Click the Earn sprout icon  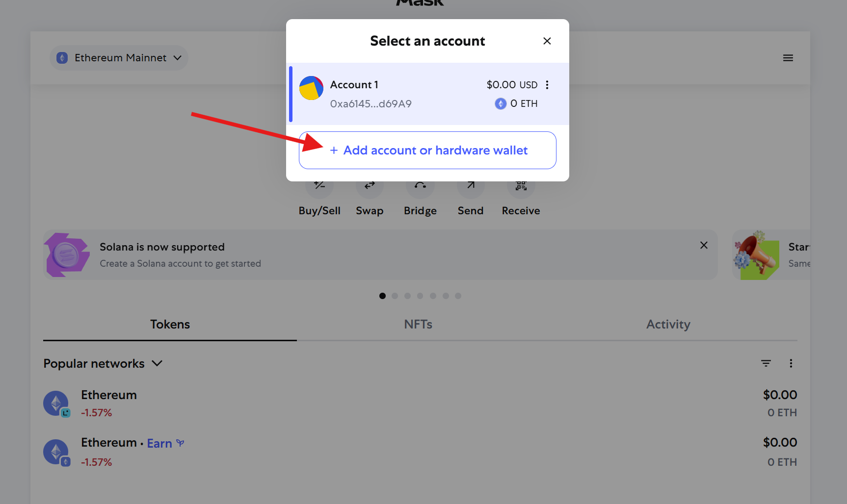[181, 443]
